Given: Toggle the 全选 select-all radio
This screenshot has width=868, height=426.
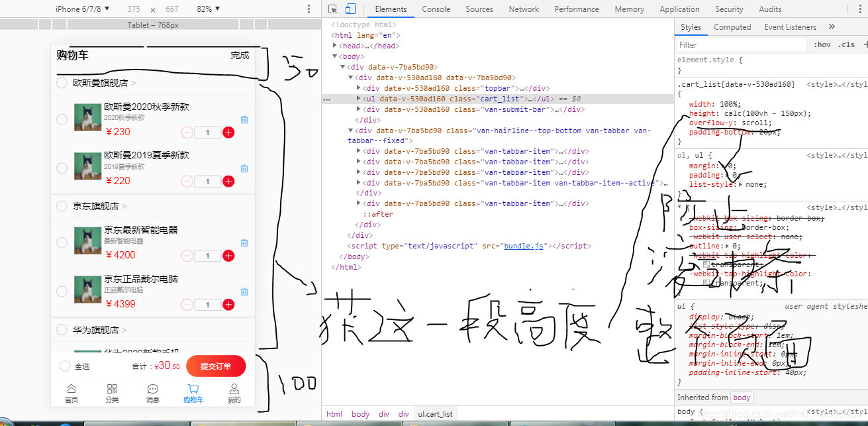Looking at the screenshot, I should (x=65, y=366).
